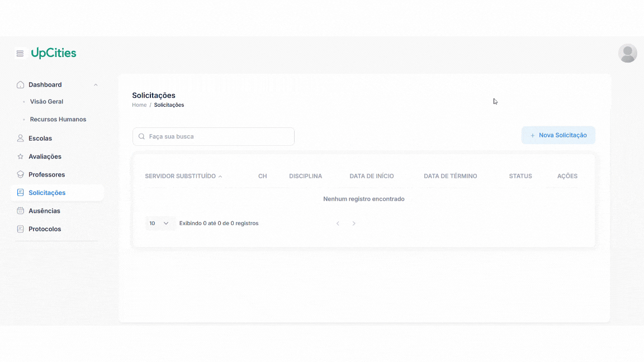
Task: Click the Solicitações page title
Action: pos(154,95)
